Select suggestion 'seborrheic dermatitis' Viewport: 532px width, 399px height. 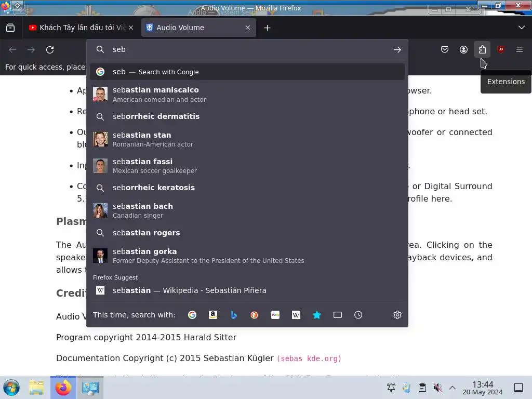[247, 117]
